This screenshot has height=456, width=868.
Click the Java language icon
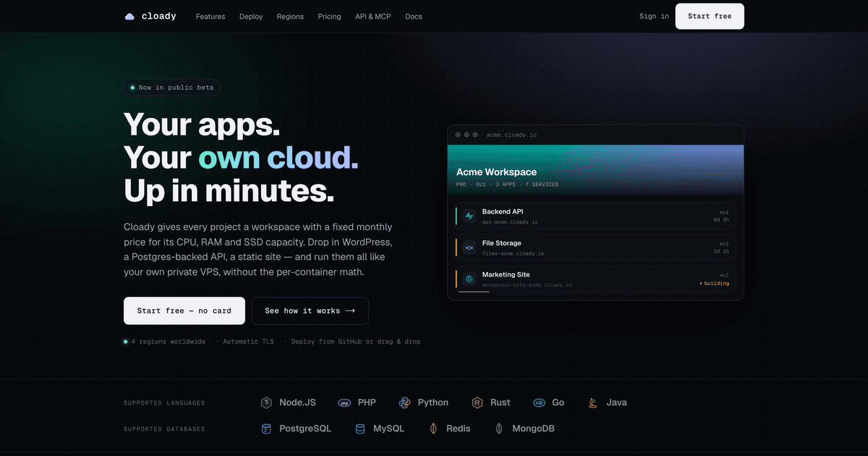click(x=593, y=402)
